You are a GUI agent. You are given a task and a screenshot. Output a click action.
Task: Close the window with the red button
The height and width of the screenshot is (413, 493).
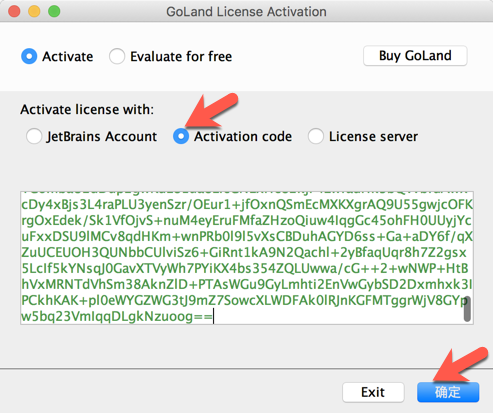[x=14, y=11]
